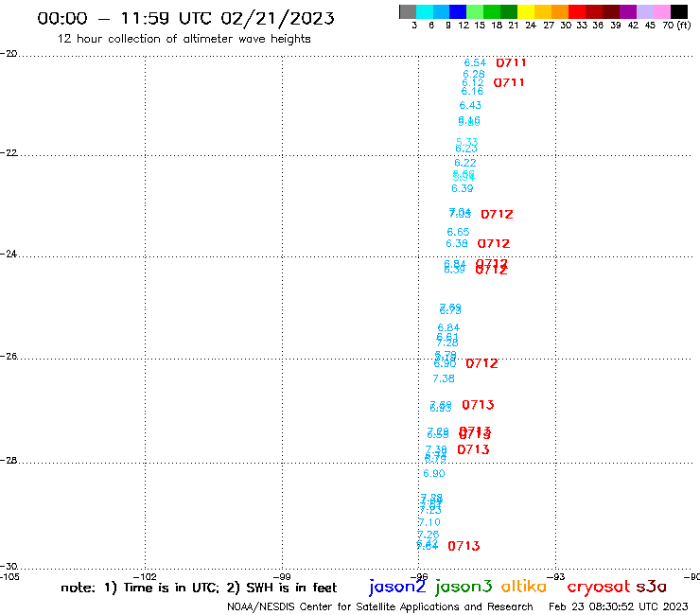Select the green 'jason3' label
The height and width of the screenshot is (615, 700).
(x=464, y=587)
